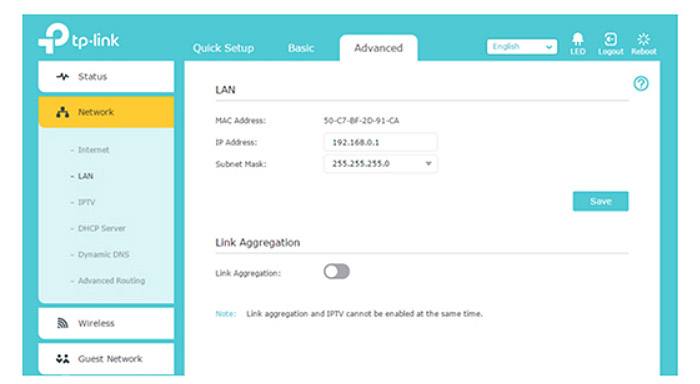This screenshot has height=384, width=700.
Task: Open the Status menu section
Action: coord(106,76)
